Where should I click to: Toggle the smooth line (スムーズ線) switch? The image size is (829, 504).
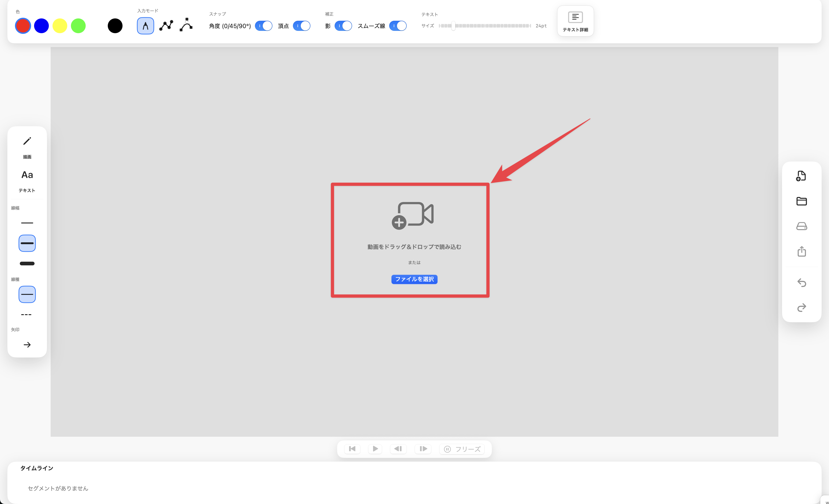pos(398,26)
